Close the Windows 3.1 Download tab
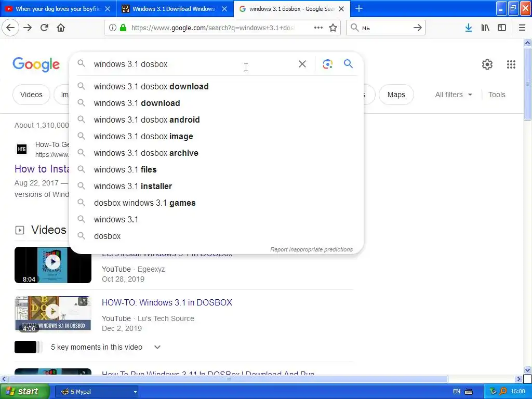The height and width of the screenshot is (399, 532). [x=224, y=9]
